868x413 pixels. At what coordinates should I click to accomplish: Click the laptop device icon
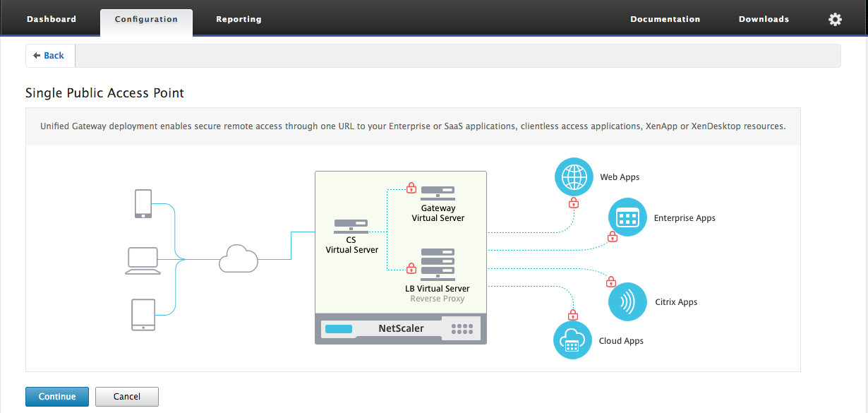coord(143,260)
